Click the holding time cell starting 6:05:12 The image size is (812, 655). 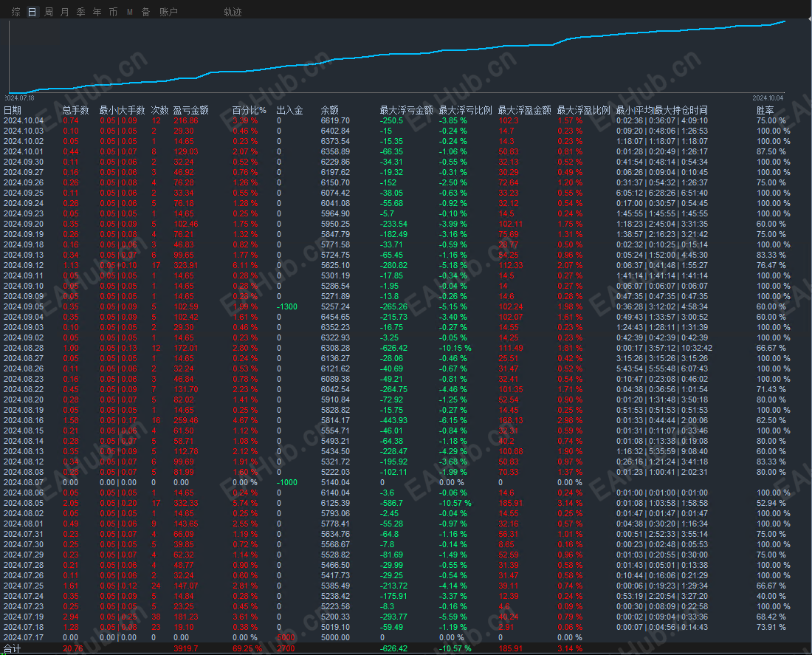click(x=662, y=193)
